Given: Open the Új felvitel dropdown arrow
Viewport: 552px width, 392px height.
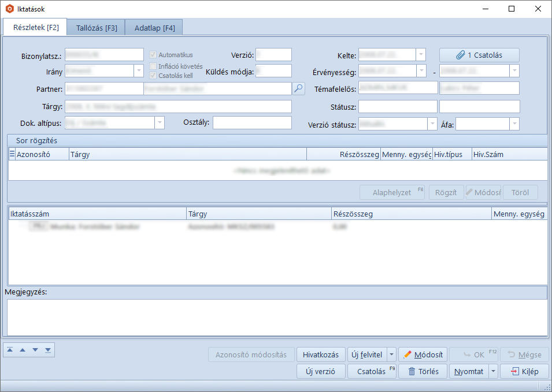Looking at the screenshot, I should tap(391, 354).
